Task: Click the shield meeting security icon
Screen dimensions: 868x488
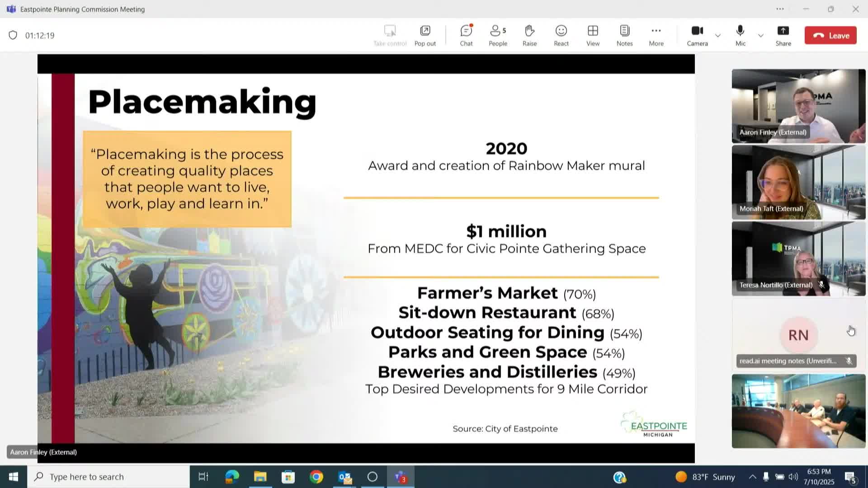Action: (x=13, y=35)
